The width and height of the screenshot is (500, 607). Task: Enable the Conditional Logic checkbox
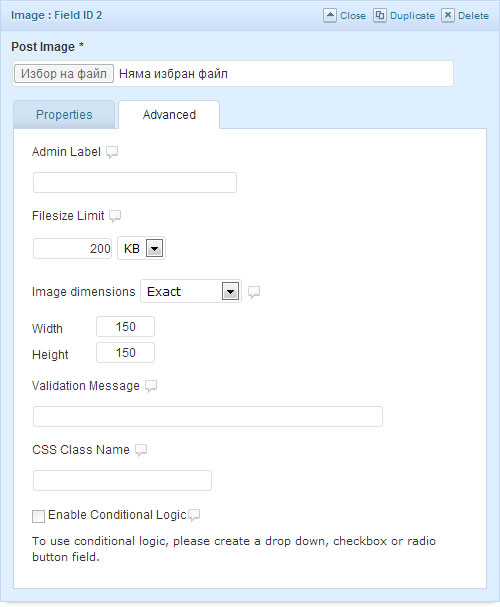tap(38, 516)
